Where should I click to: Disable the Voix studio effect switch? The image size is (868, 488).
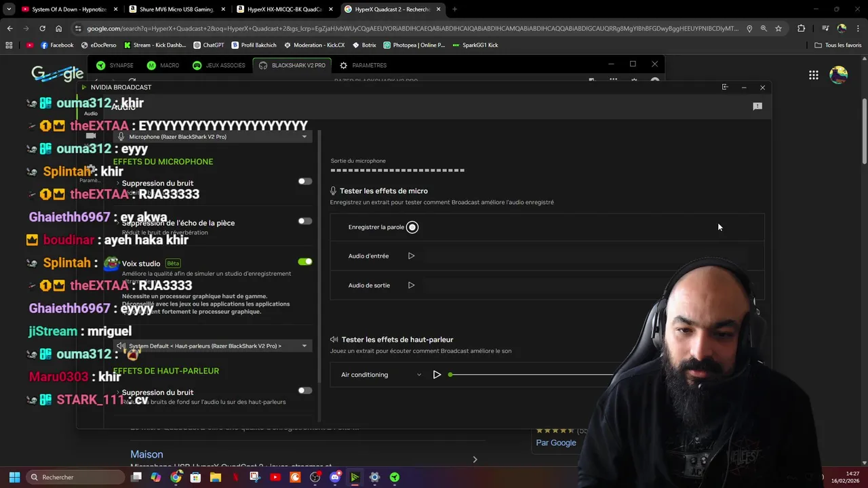[x=305, y=262]
